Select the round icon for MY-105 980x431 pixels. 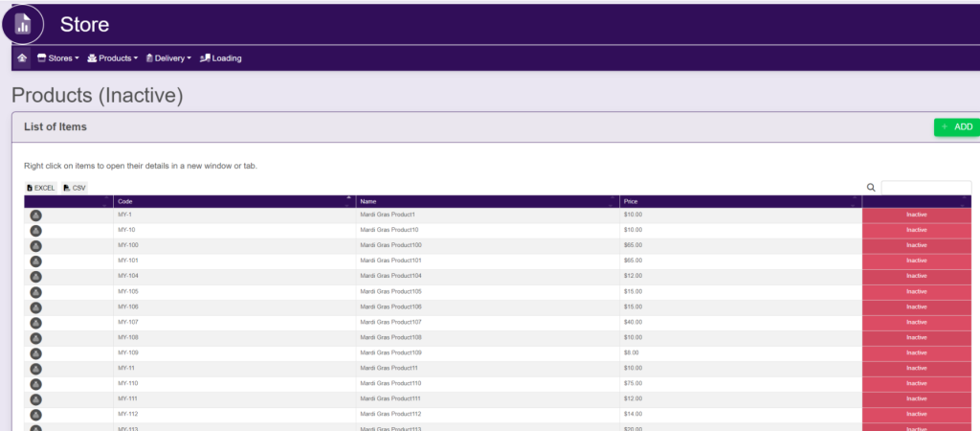click(35, 292)
